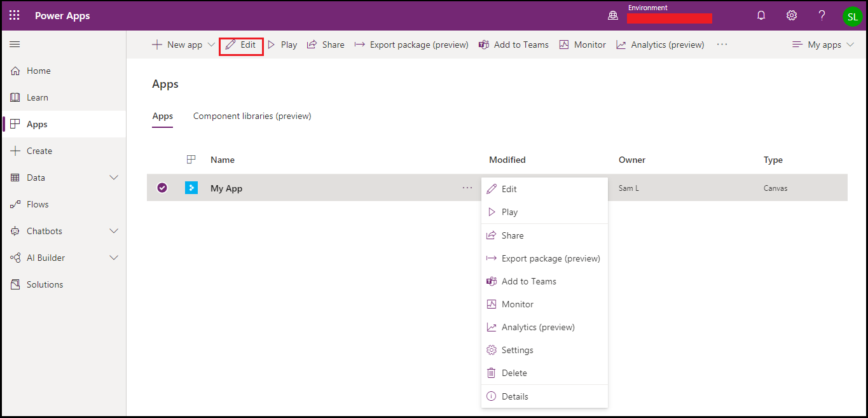
Task: Click type cell 'Canvas'
Action: click(x=776, y=188)
